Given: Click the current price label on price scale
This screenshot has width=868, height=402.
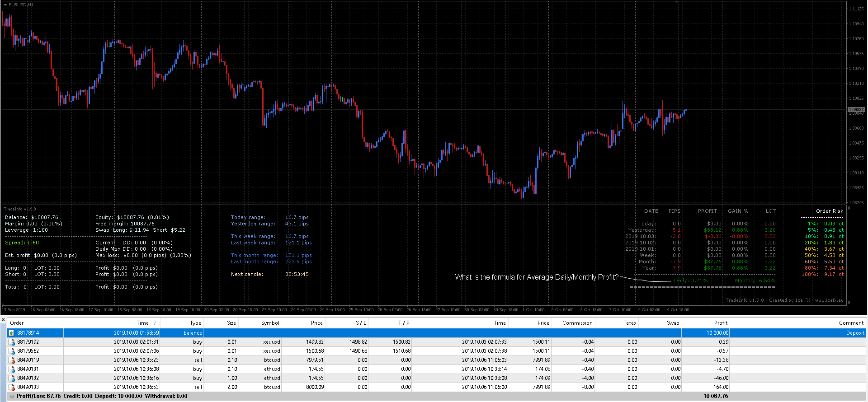Looking at the screenshot, I should [856, 110].
